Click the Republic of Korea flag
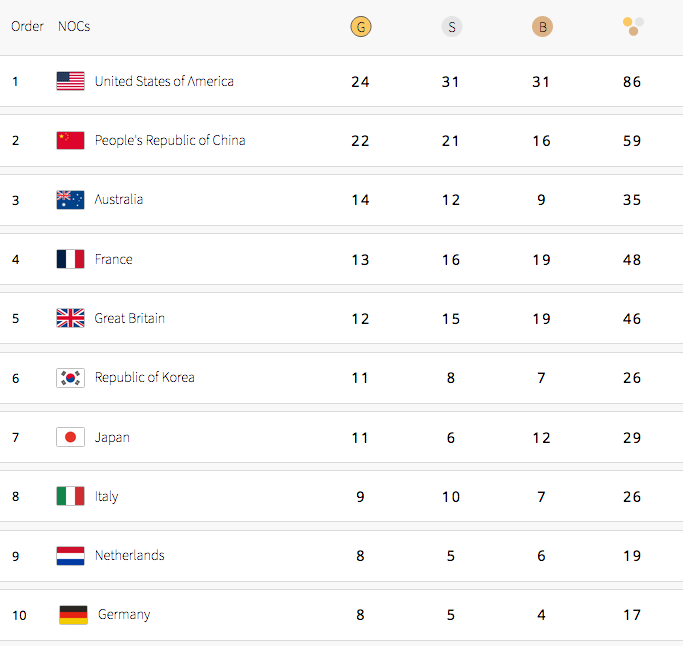 (70, 378)
